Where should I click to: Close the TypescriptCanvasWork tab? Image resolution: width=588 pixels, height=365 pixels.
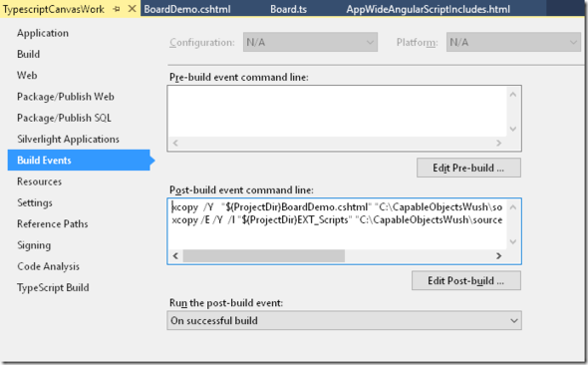point(132,9)
